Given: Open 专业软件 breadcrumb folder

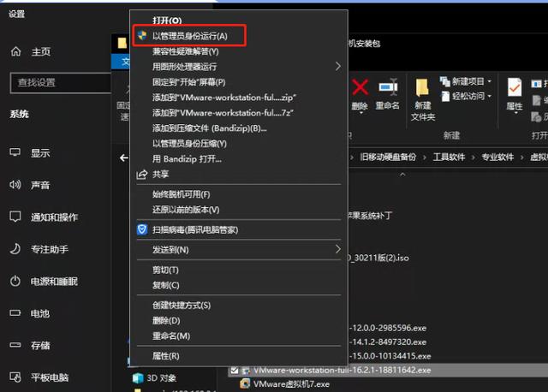Looking at the screenshot, I should click(497, 157).
